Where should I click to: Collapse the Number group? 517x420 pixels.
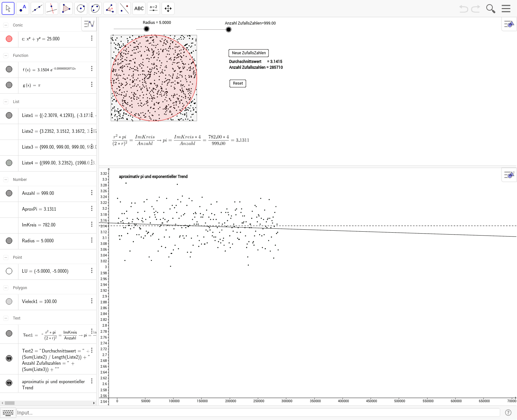(6, 180)
